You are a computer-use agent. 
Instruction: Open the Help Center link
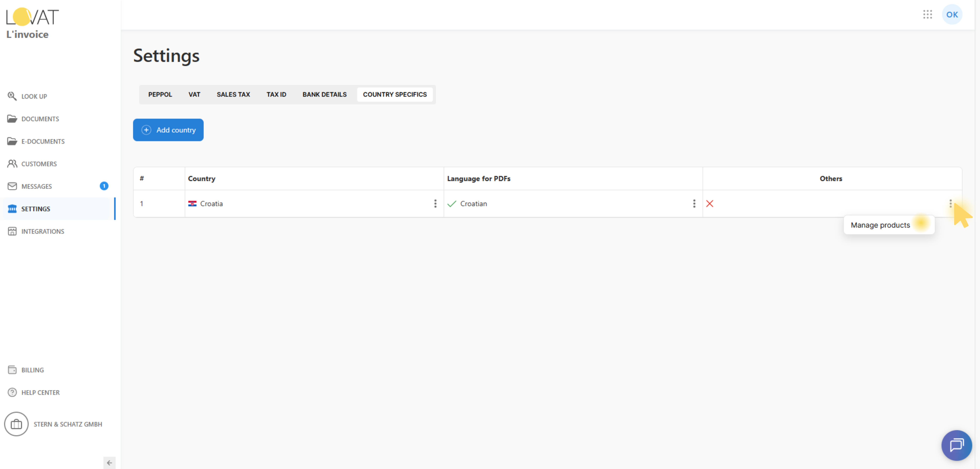coord(40,392)
